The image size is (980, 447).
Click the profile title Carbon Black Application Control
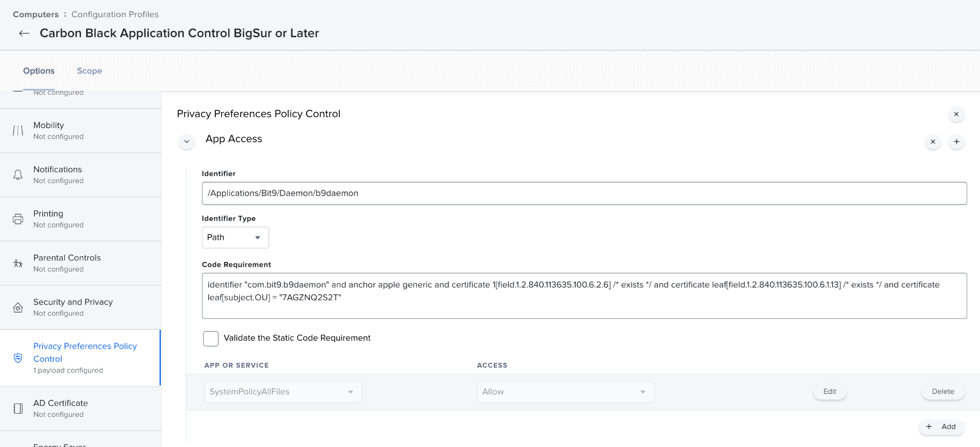click(x=179, y=33)
